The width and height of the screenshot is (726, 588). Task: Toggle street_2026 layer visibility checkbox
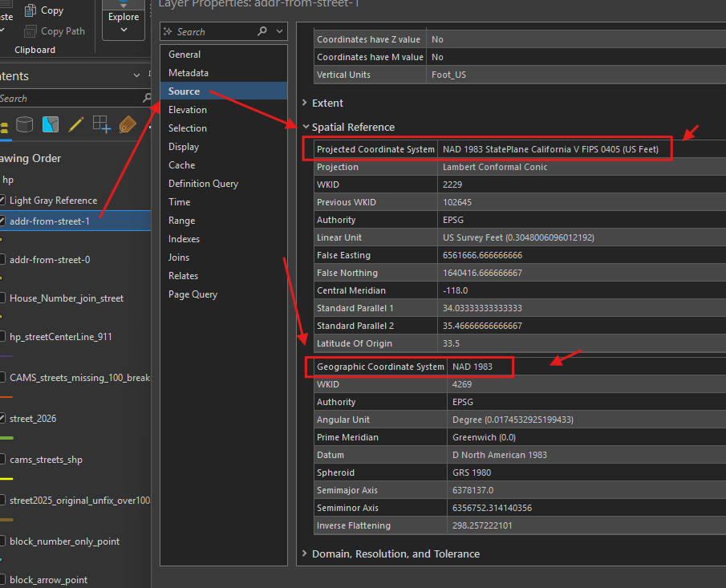click(x=2, y=418)
